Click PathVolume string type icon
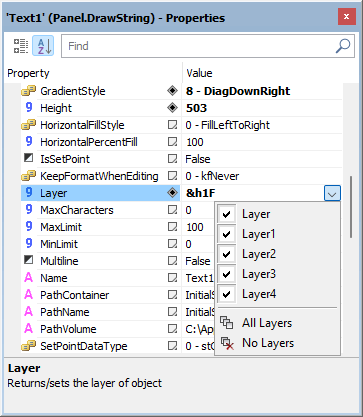 click(29, 329)
